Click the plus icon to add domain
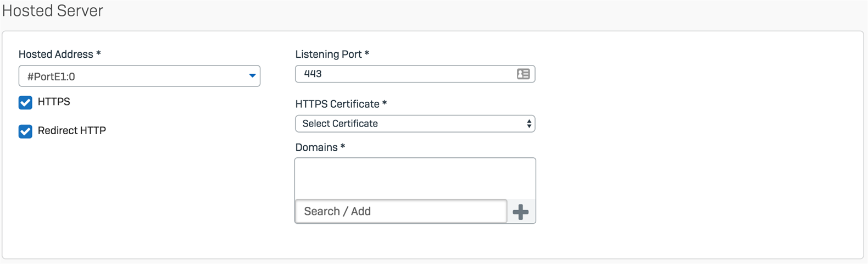This screenshot has width=868, height=264. (520, 212)
